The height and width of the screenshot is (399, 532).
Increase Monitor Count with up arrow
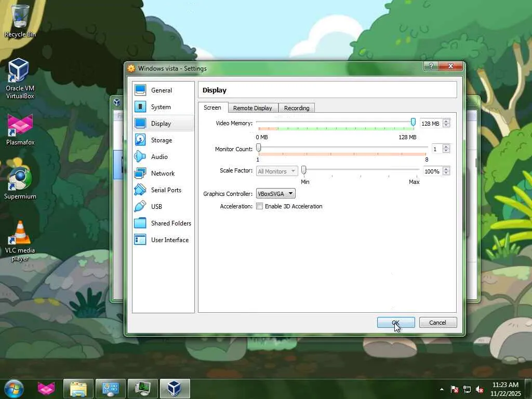tap(446, 147)
